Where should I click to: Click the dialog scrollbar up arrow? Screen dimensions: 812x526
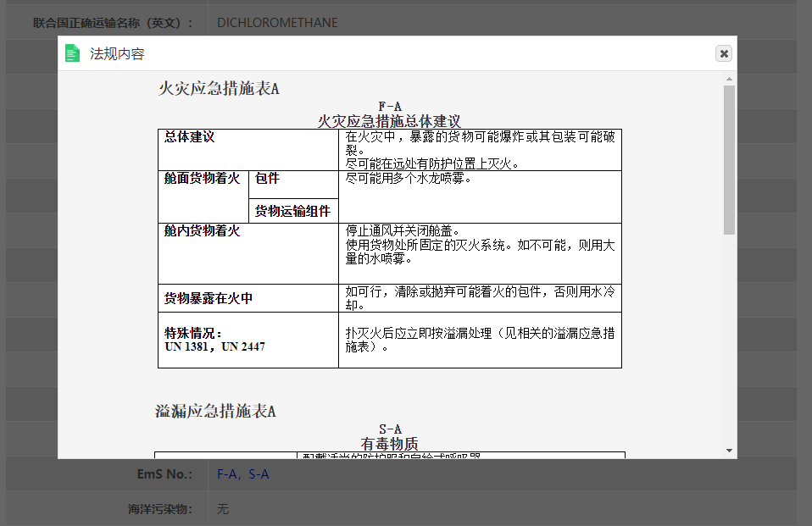(x=729, y=80)
